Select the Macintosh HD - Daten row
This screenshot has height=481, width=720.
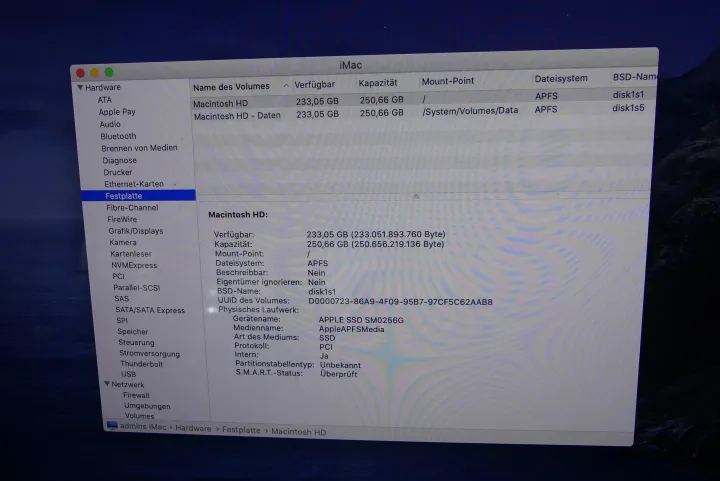423,112
